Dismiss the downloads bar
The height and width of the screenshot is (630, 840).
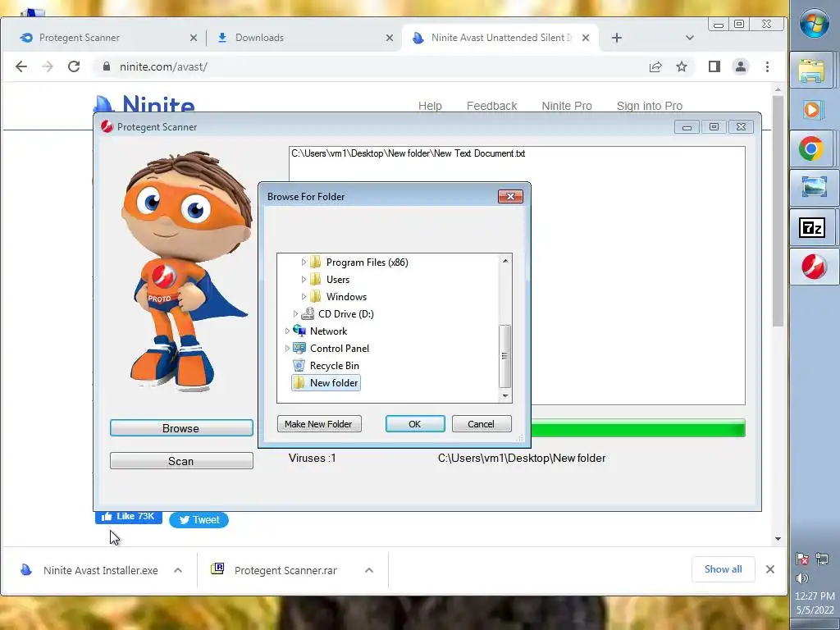pyautogui.click(x=769, y=569)
